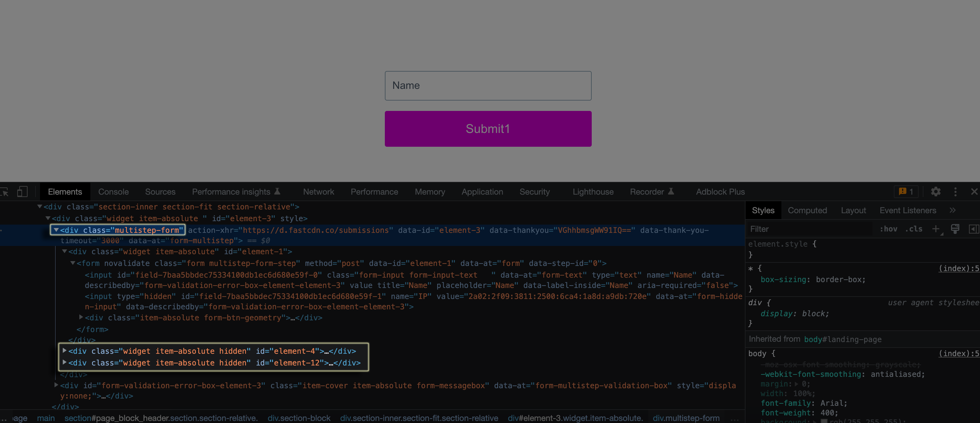The height and width of the screenshot is (423, 980).
Task: Expand the margin shorthand property triangle
Action: click(x=796, y=384)
